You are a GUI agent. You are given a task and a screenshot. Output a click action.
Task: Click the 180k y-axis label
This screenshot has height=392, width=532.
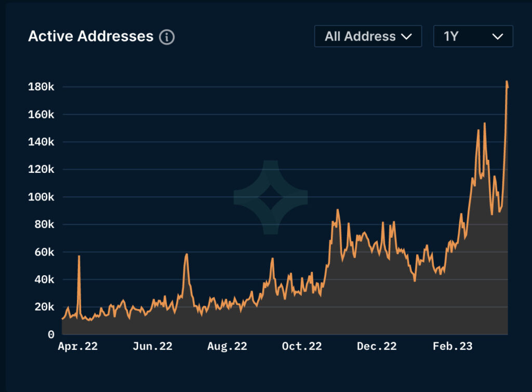point(41,87)
